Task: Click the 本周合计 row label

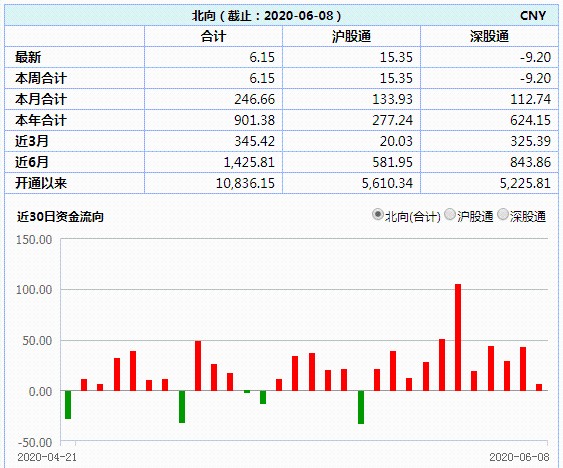Action: pyautogui.click(x=41, y=78)
